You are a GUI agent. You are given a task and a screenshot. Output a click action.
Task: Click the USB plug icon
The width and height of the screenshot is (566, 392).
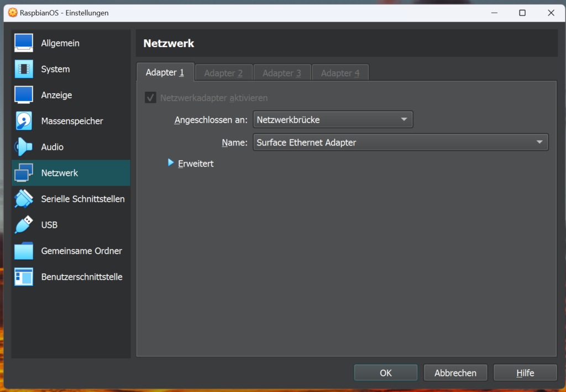coord(24,225)
